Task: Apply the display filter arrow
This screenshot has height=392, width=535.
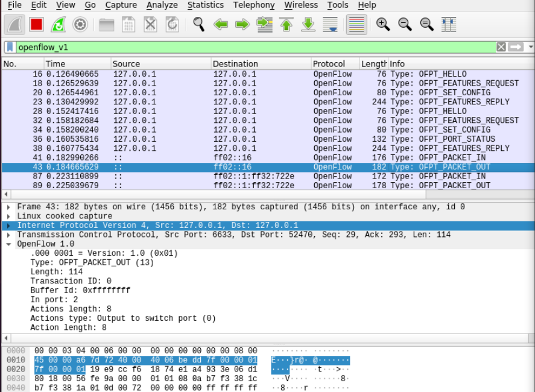Action: click(516, 47)
